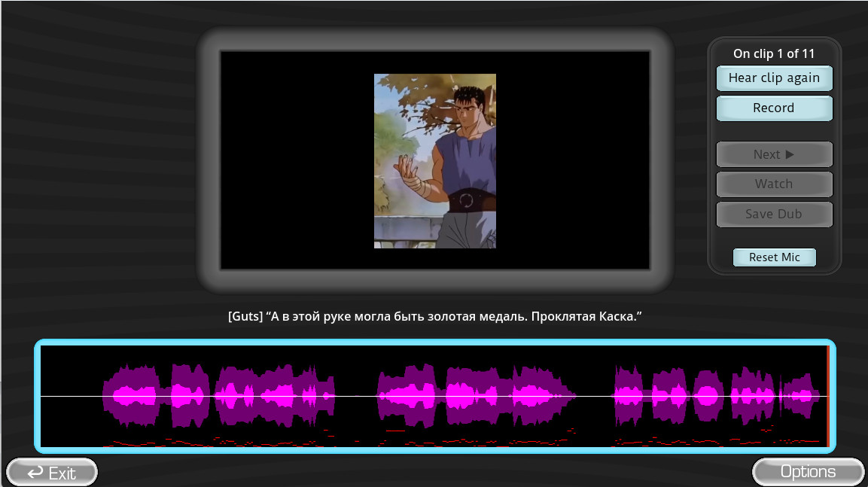This screenshot has height=487, width=868.
Task: Click the "On clip 1 of 11" label
Action: tap(774, 53)
